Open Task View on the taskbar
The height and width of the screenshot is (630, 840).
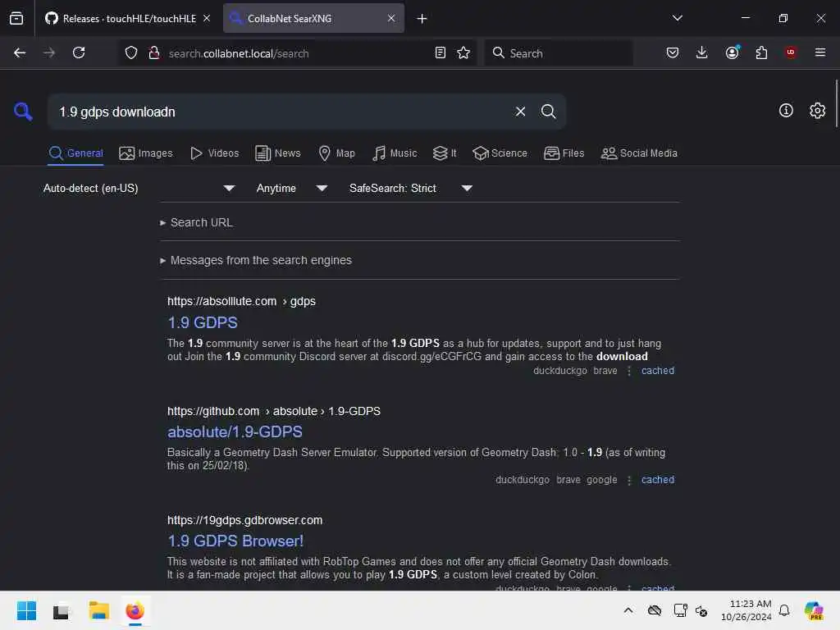point(61,610)
